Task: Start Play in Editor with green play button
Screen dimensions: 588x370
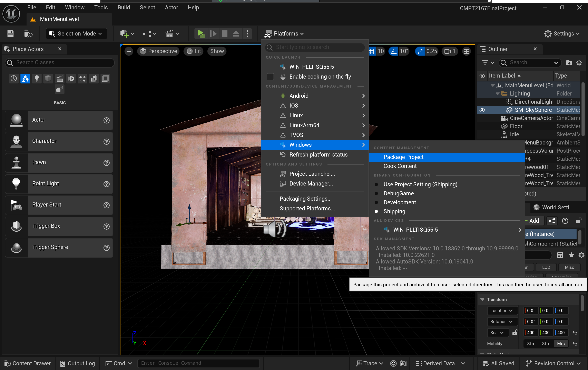Action: coord(201,33)
